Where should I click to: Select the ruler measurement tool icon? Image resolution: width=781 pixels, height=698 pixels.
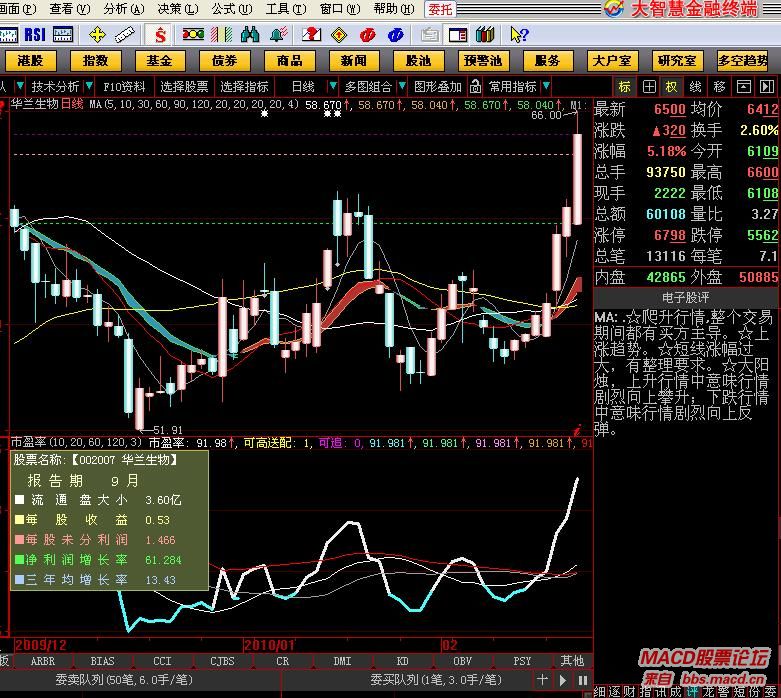coord(125,34)
